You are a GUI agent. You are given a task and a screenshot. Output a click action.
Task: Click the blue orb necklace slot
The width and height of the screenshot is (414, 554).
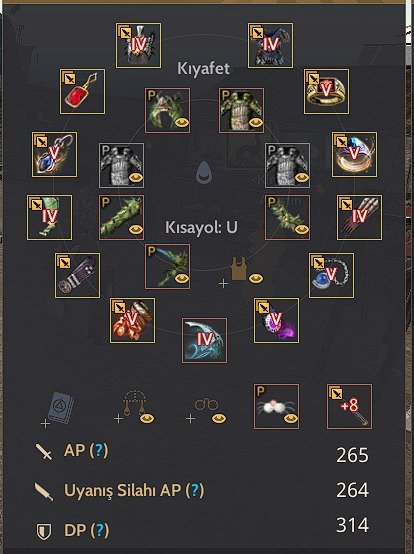pos(331,275)
